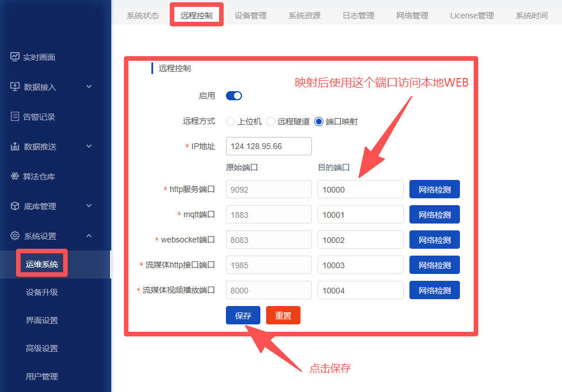The width and height of the screenshot is (562, 392).
Task: Click the 底库管理 cube icon
Action: pos(15,206)
